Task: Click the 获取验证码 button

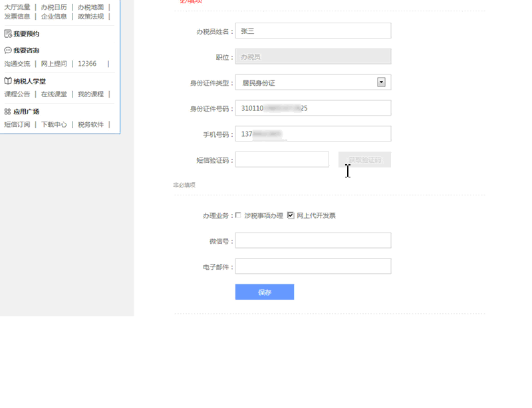Action: [364, 159]
